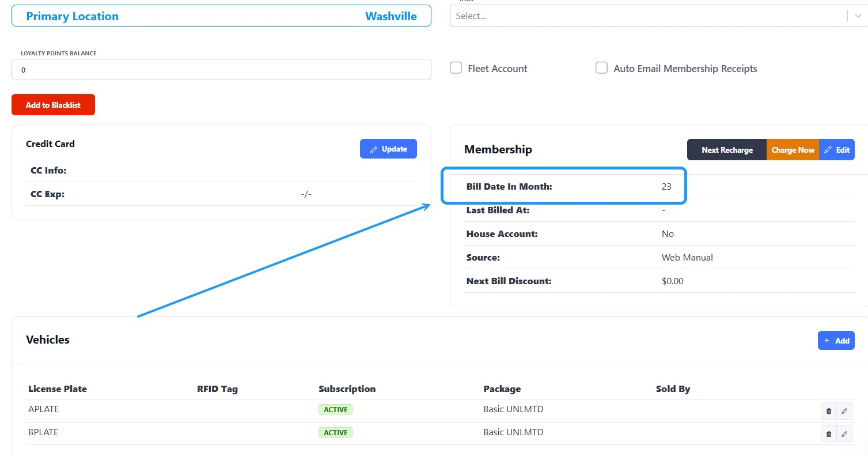This screenshot has height=456, width=868.
Task: Click the Credit Card section heading
Action: 50,144
